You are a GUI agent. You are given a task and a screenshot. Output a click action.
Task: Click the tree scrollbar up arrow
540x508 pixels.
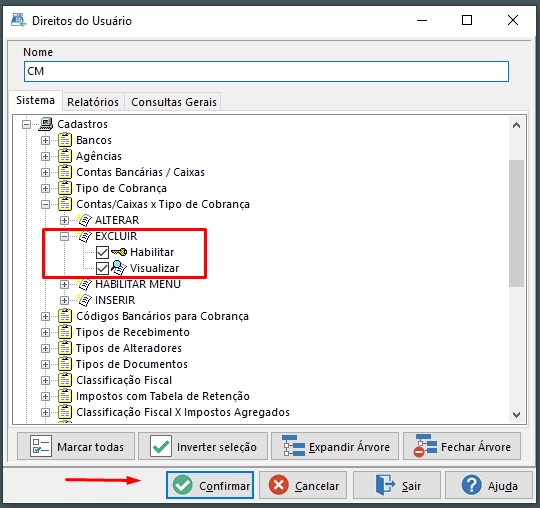(516, 125)
